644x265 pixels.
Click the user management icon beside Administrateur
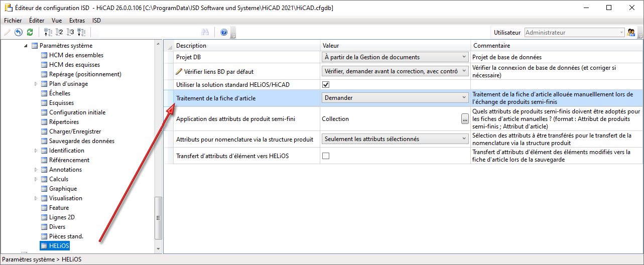(631, 32)
